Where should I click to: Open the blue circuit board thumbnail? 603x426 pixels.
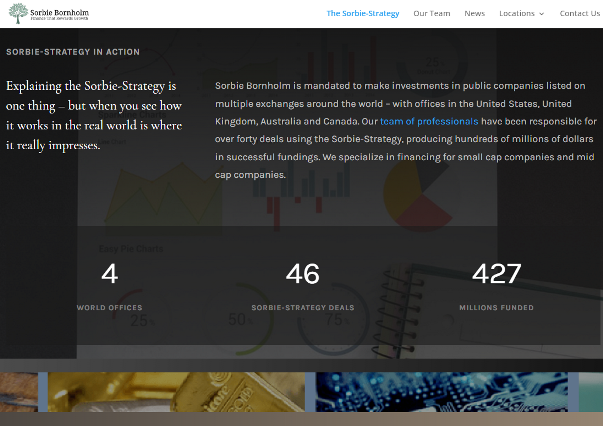pyautogui.click(x=442, y=392)
